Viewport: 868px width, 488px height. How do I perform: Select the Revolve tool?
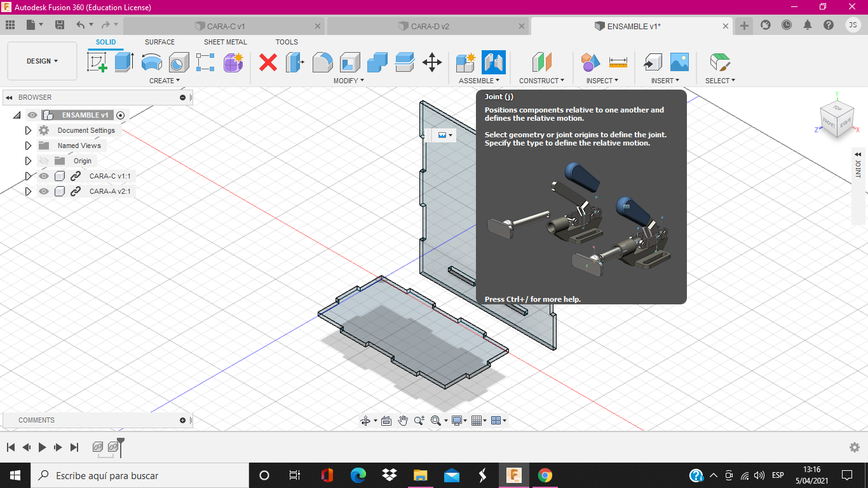152,62
